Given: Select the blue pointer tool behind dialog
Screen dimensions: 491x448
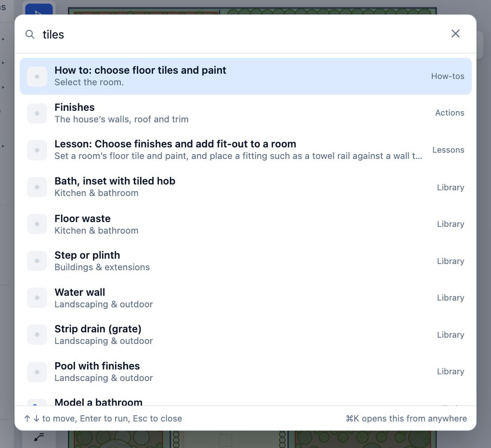Looking at the screenshot, I should click(x=39, y=10).
